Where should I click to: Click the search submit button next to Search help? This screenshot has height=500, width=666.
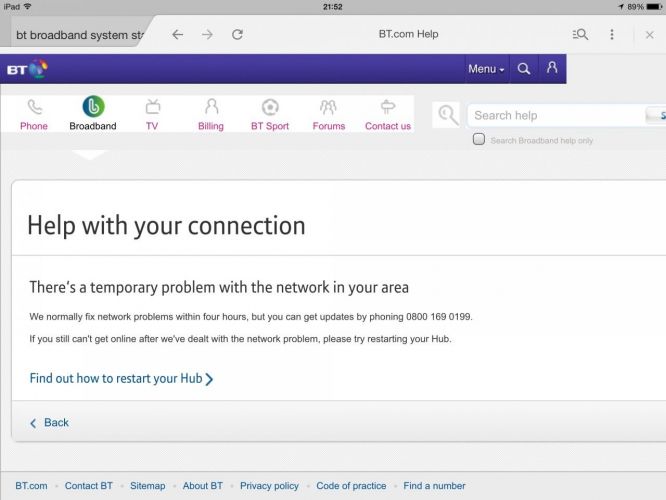point(656,116)
